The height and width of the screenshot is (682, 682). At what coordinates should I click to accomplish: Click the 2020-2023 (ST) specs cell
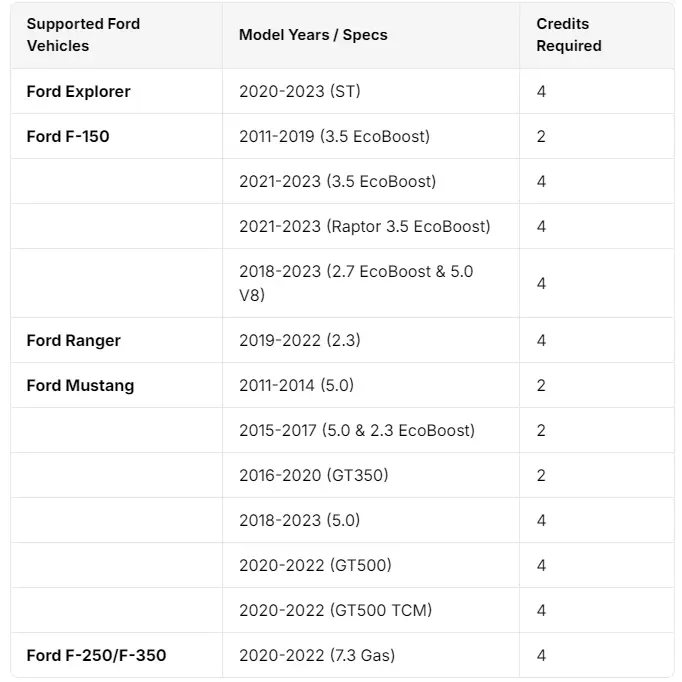(x=300, y=91)
